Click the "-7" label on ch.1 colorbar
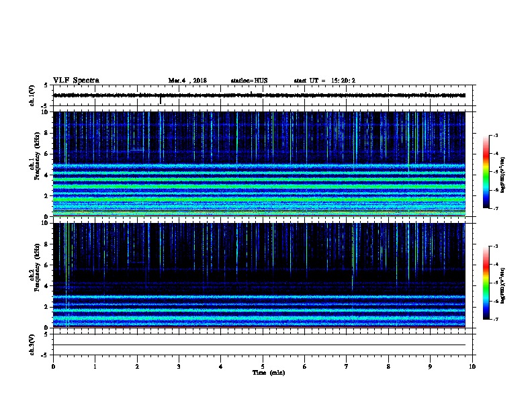Screen dimensions: 532x411 point(495,208)
